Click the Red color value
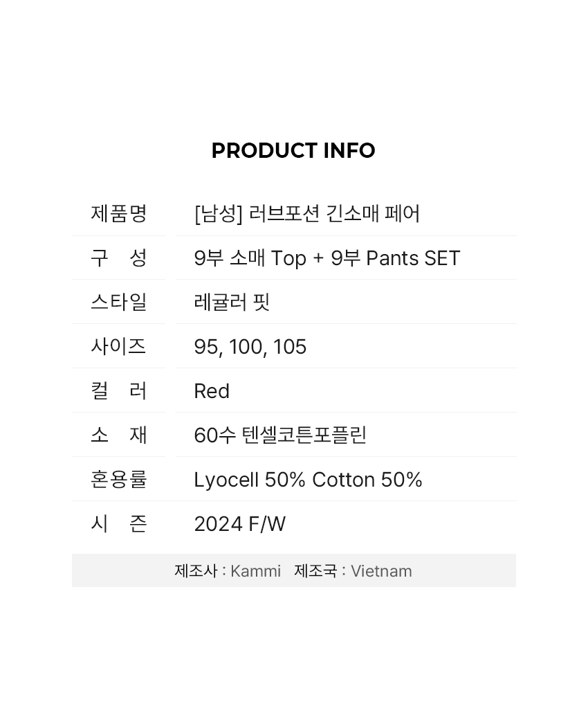 click(x=212, y=391)
